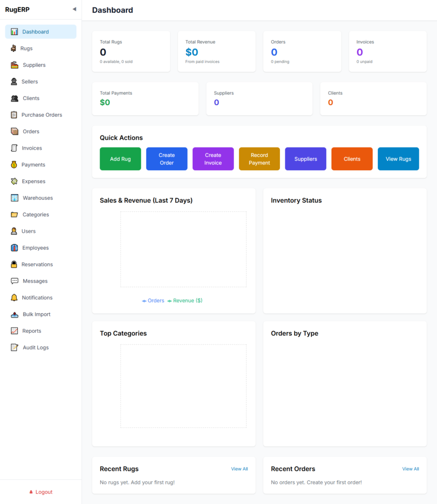The height and width of the screenshot is (504, 437).
Task: Collapse the sidebar with the arrow
Action: (74, 9)
